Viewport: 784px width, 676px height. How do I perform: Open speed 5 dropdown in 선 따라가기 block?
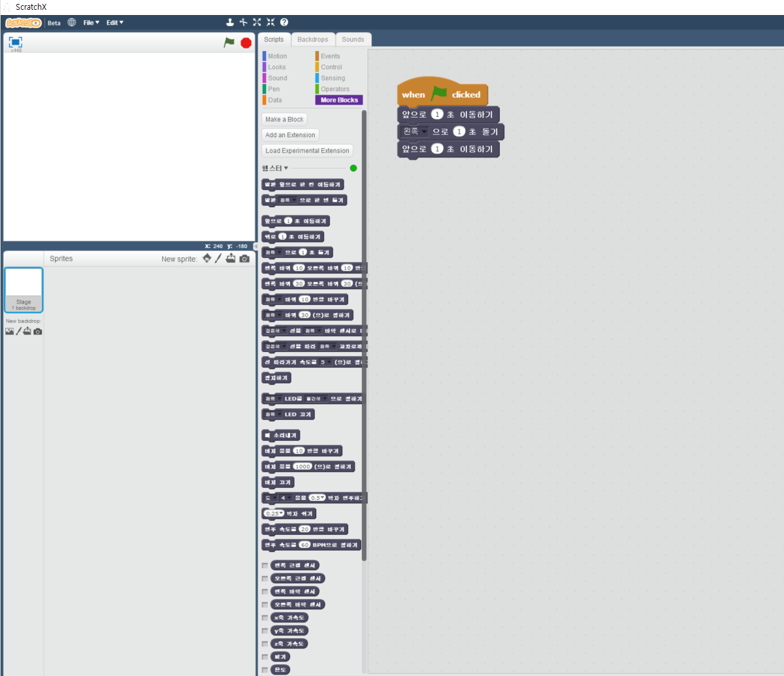[x=326, y=362]
